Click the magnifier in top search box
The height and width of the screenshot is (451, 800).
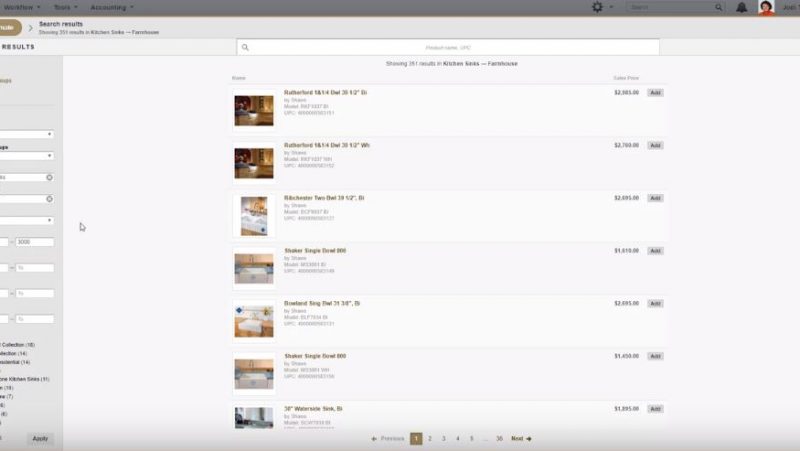click(721, 7)
